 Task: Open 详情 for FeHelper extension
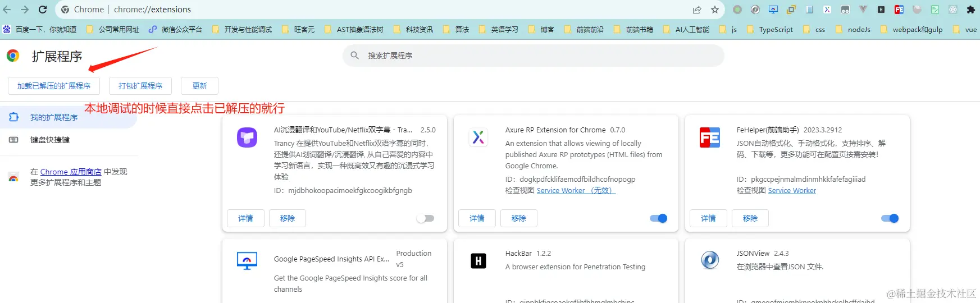[708, 218]
